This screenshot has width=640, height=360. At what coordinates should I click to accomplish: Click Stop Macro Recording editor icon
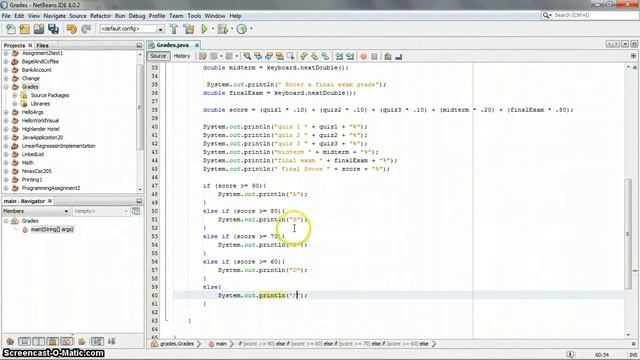click(x=374, y=56)
